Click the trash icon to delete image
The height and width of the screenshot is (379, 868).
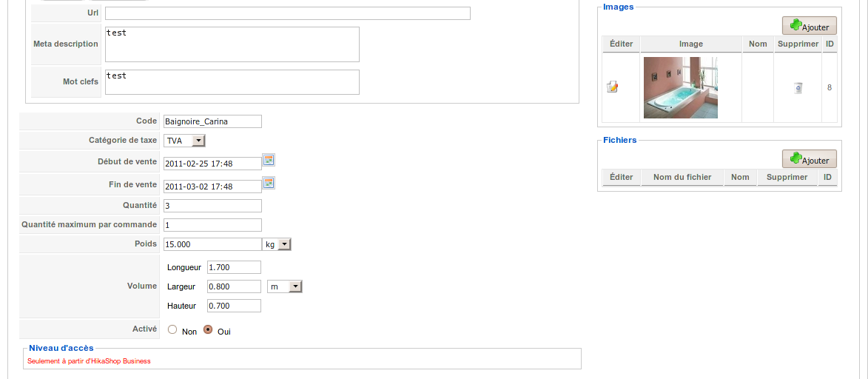click(798, 88)
